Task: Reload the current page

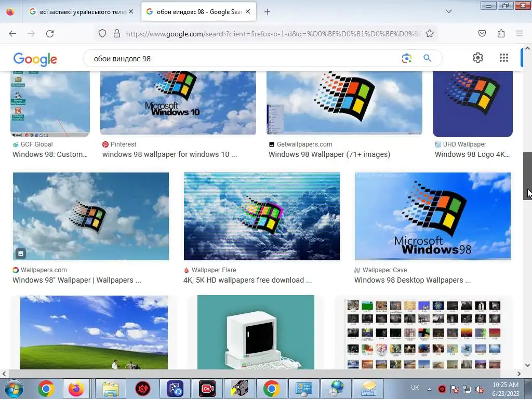Action: (50, 34)
